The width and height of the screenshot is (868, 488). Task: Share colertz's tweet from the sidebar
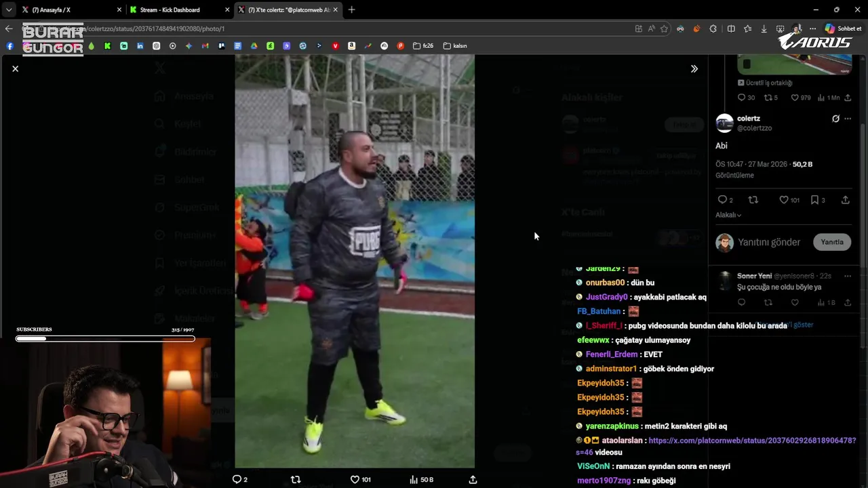coord(845,200)
